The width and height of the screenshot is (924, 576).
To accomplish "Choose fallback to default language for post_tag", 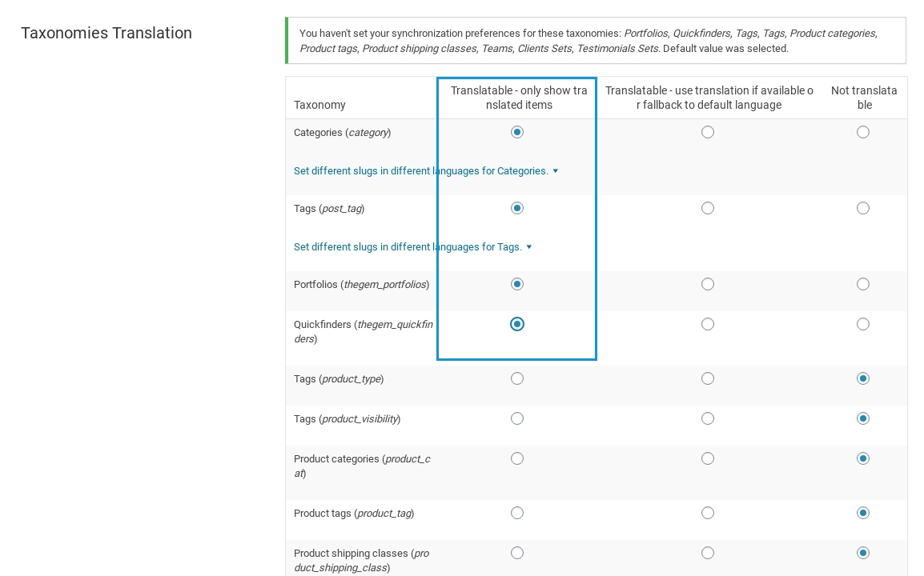I will tap(708, 208).
